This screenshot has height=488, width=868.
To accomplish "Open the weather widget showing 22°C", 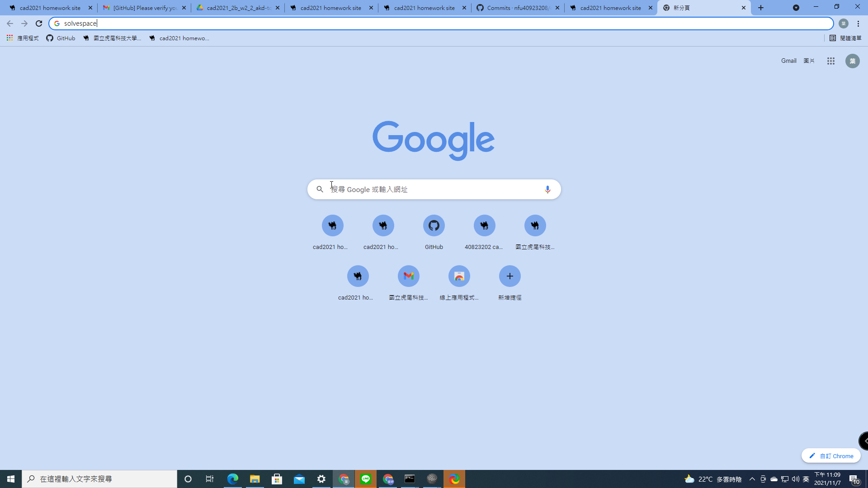I will tap(713, 479).
